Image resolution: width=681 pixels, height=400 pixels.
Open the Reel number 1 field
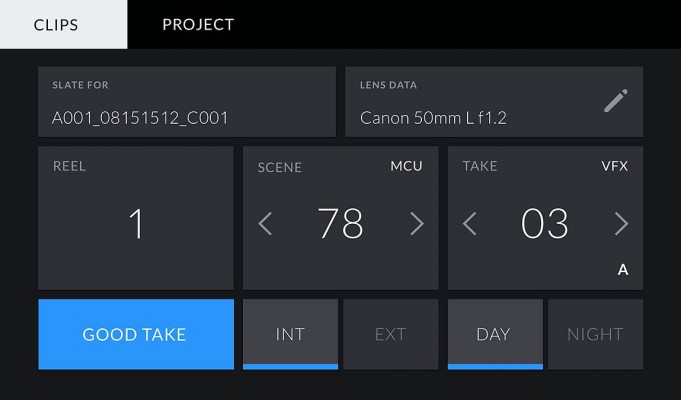(x=136, y=218)
